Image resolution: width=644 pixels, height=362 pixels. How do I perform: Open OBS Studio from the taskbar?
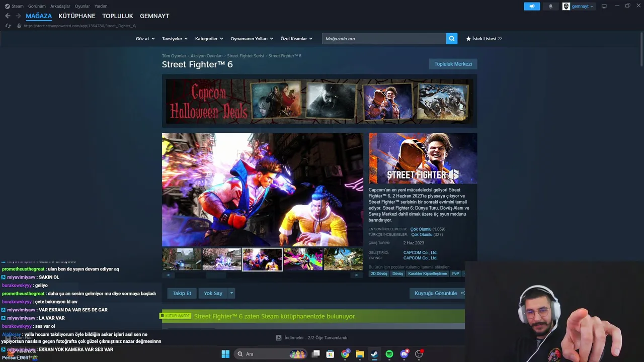[x=419, y=354]
